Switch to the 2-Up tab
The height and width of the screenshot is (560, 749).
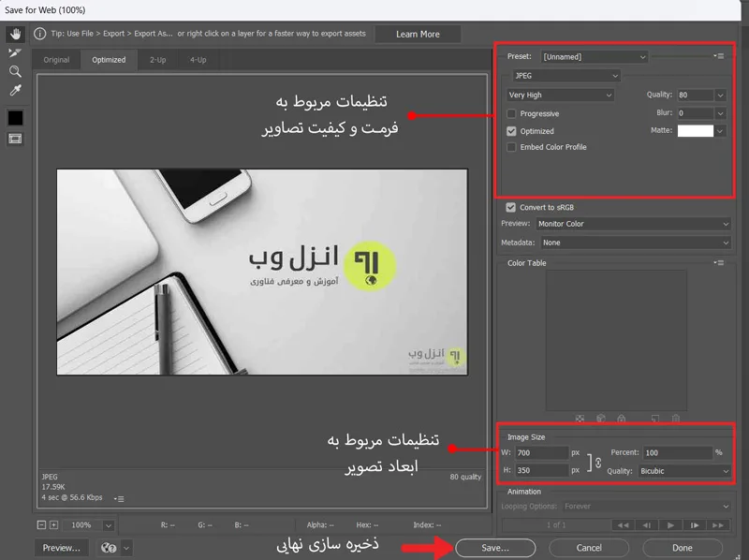[x=157, y=60]
